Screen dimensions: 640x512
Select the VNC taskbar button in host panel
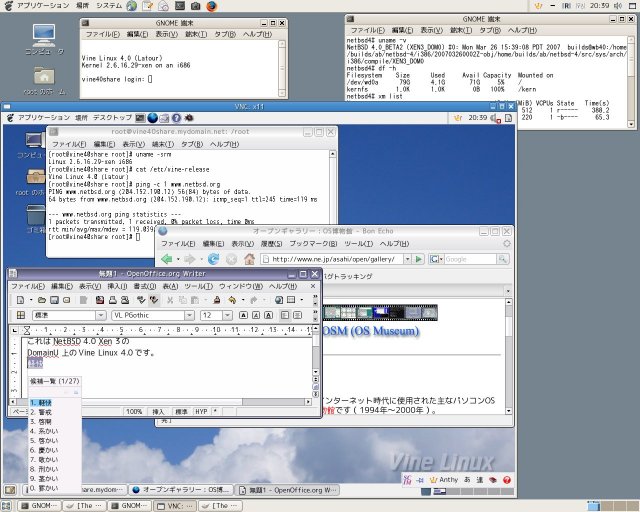coord(174,506)
